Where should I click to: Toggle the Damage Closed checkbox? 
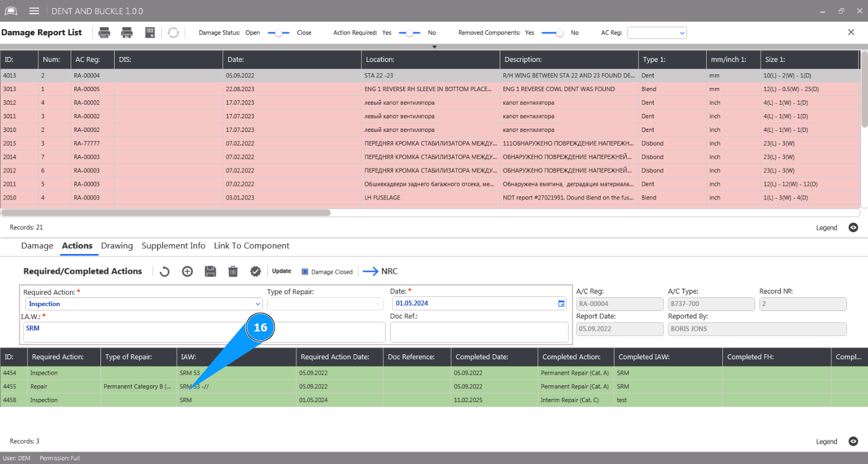pos(305,272)
